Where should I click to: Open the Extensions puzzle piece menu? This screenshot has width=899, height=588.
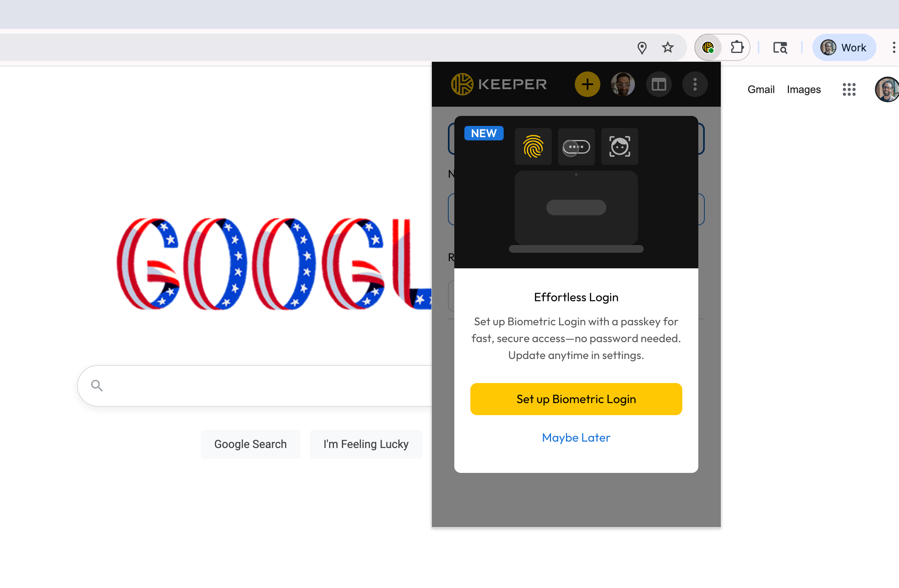(x=737, y=48)
